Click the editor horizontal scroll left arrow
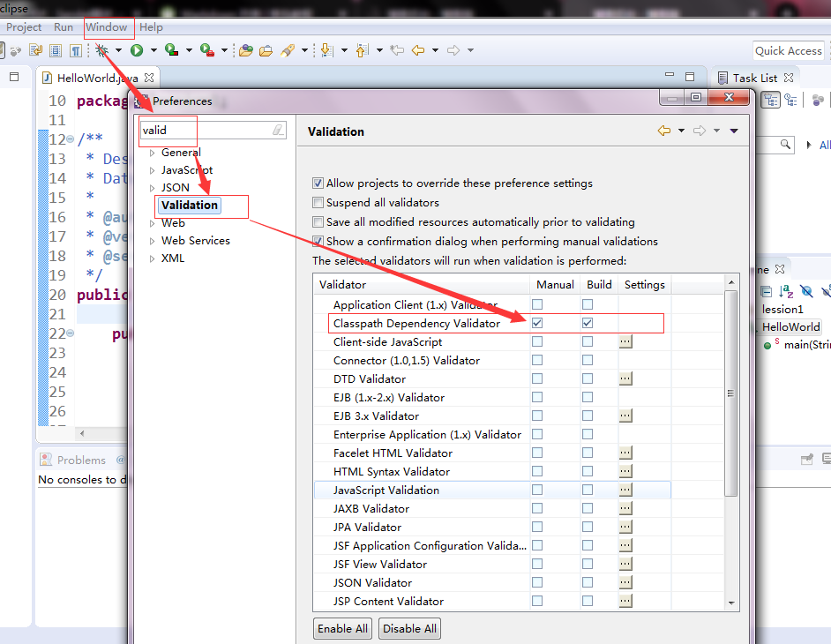Screen dimensions: 831x644 point(82,433)
